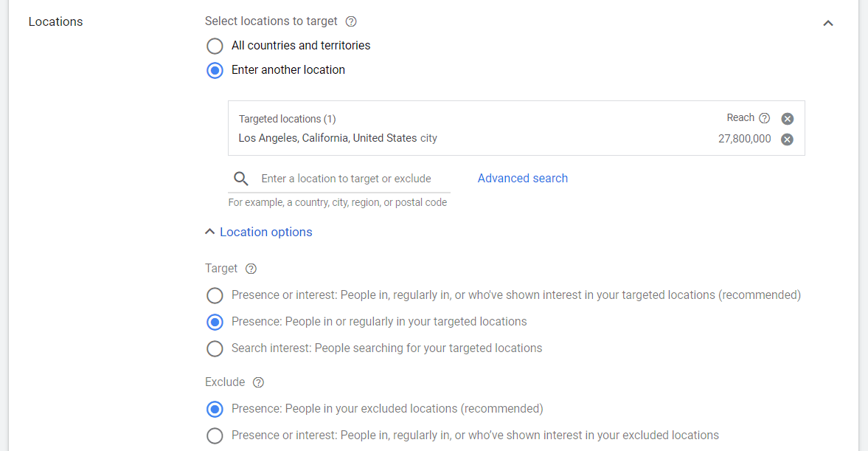This screenshot has height=451, width=868.
Task: Choose Presence or interest for targeting
Action: coord(214,295)
